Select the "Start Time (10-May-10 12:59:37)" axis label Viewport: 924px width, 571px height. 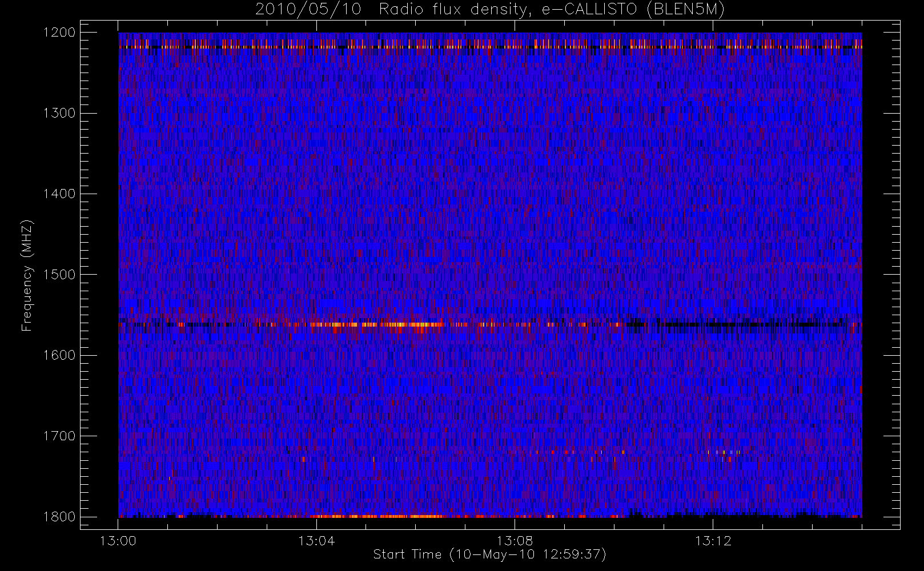coord(490,554)
